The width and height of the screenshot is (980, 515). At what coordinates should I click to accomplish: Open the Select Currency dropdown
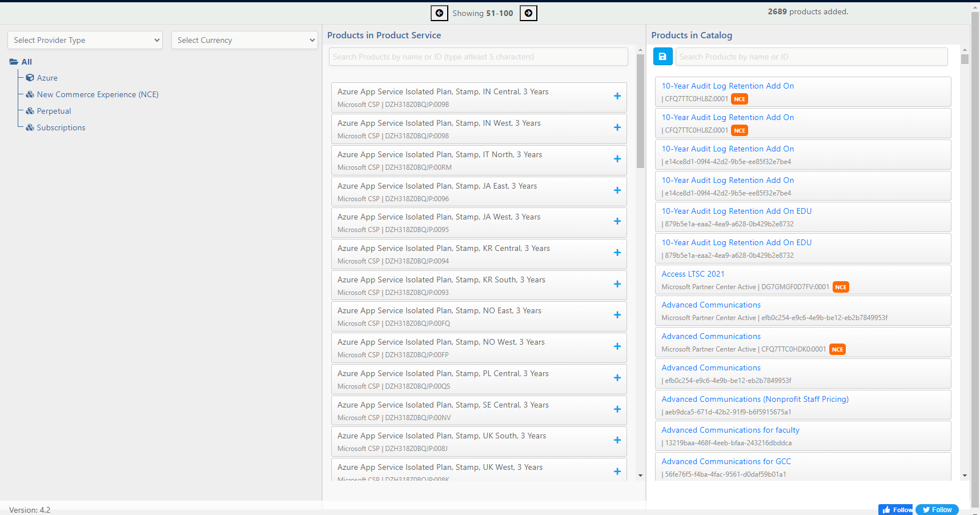point(244,40)
